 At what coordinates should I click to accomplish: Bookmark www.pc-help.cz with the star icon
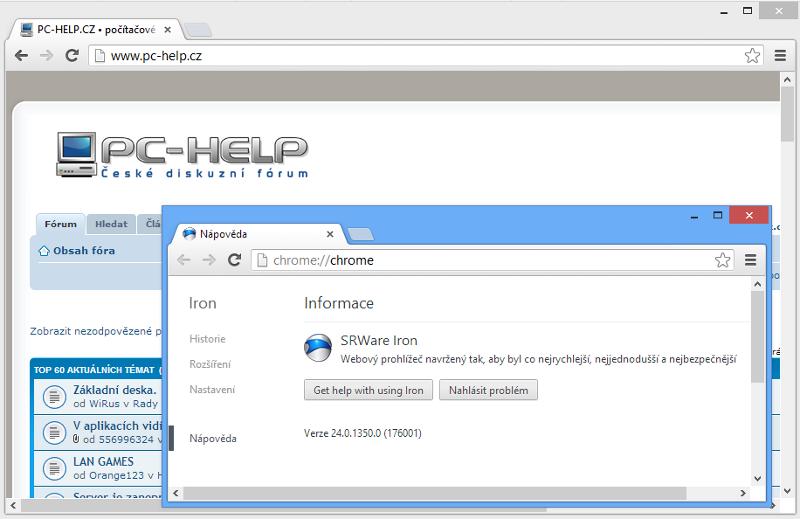point(752,55)
